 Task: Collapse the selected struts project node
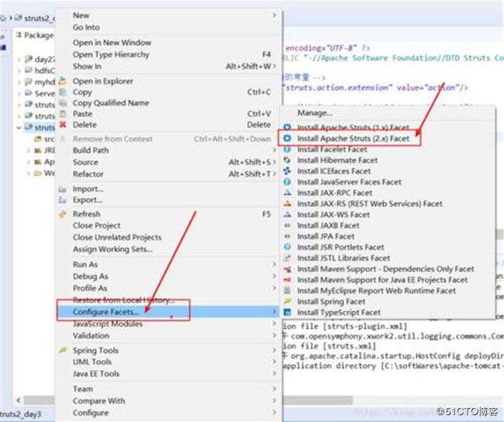coord(19,128)
